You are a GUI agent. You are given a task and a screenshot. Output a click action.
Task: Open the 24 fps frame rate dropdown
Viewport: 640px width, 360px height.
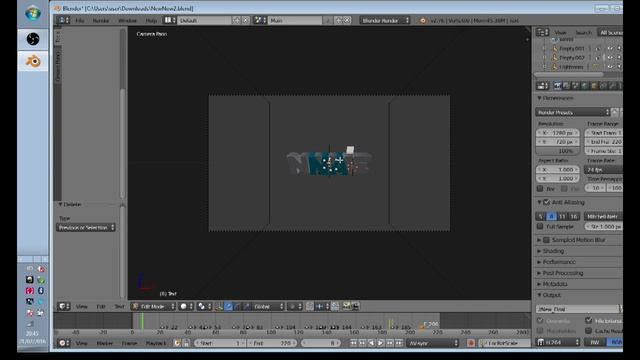pyautogui.click(x=603, y=169)
